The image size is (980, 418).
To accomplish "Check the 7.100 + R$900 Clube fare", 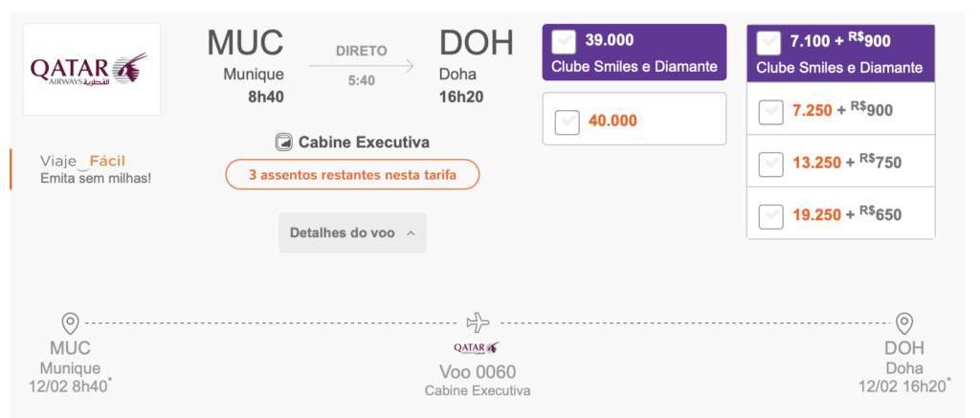I will click(768, 44).
